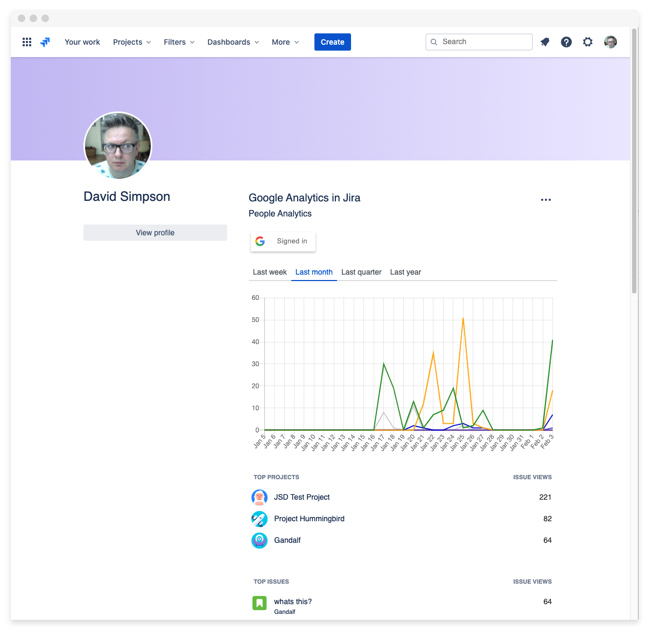Click the Project Hummingbird rocket icon

[x=260, y=519]
